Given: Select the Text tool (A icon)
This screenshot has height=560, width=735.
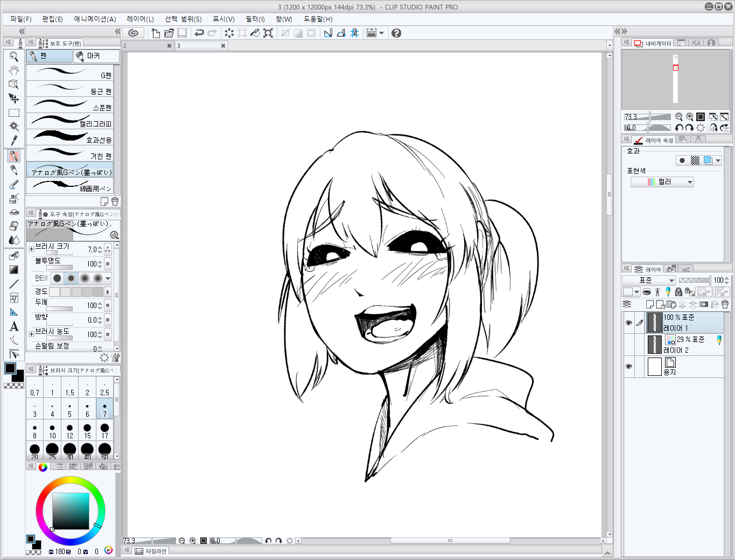Looking at the screenshot, I should 14,326.
